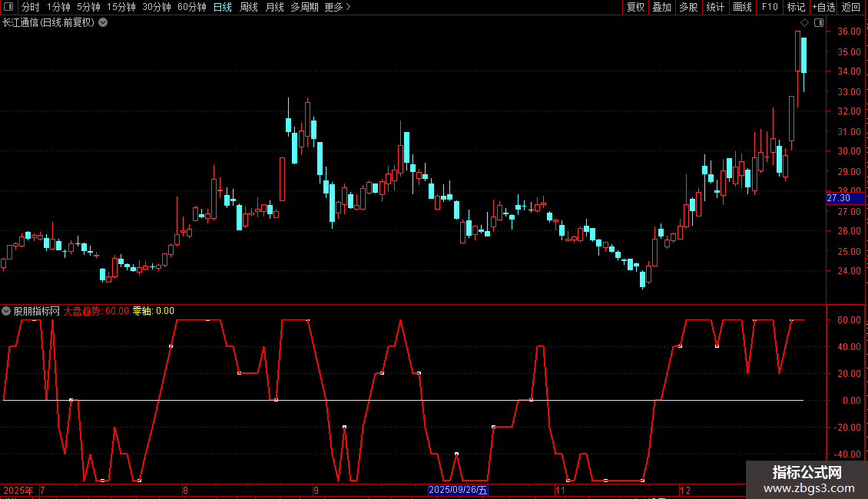Image resolution: width=868 pixels, height=499 pixels.
Task: Open the 统计 statistics tool
Action: 715,7
